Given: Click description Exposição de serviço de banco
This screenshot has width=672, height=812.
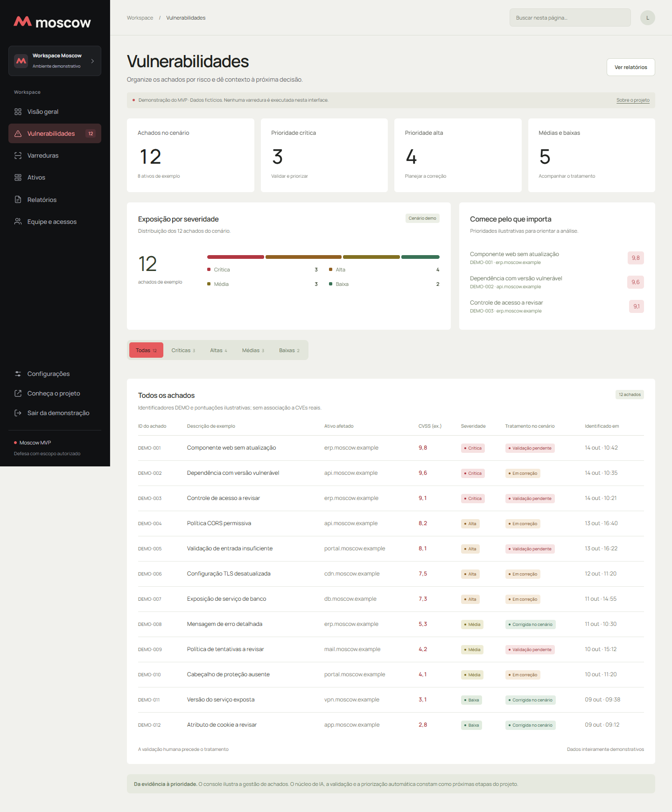Looking at the screenshot, I should pyautogui.click(x=226, y=599).
